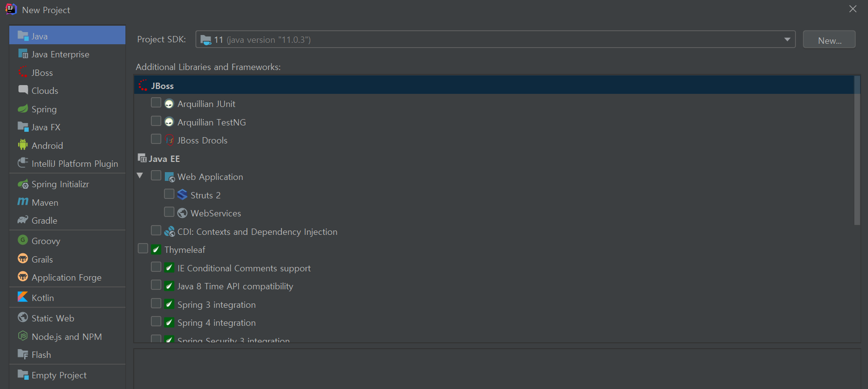Close the New Project dialog
Screen dimensions: 868x389
point(853,9)
